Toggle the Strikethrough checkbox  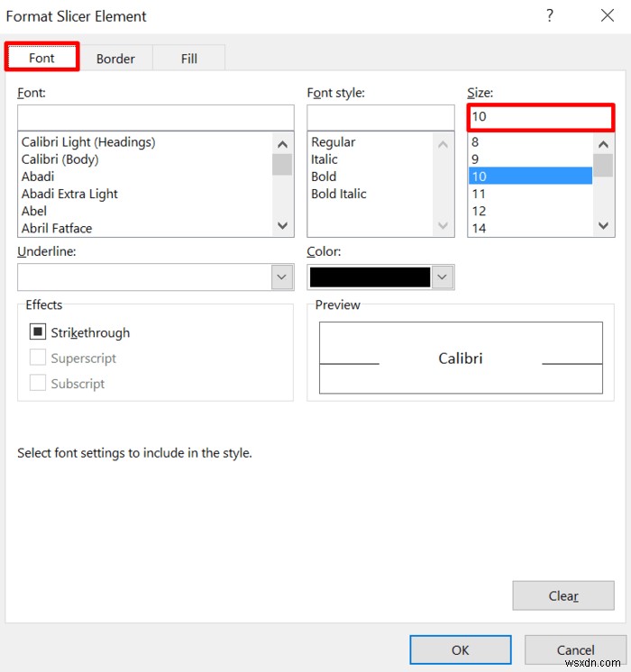[x=38, y=331]
